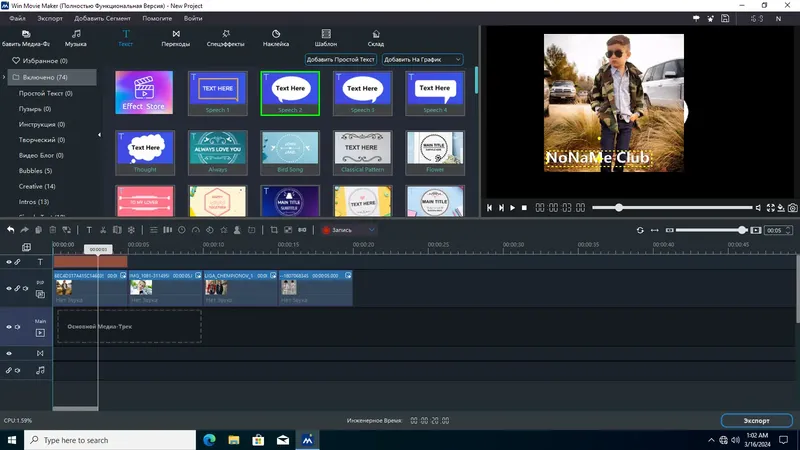
Task: Open the Помогите menu
Action: click(x=157, y=18)
